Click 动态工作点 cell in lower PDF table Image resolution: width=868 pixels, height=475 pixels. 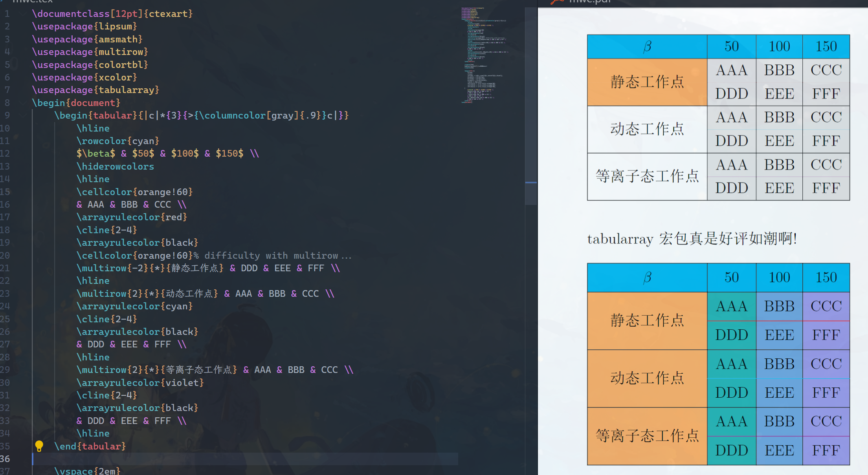point(647,378)
